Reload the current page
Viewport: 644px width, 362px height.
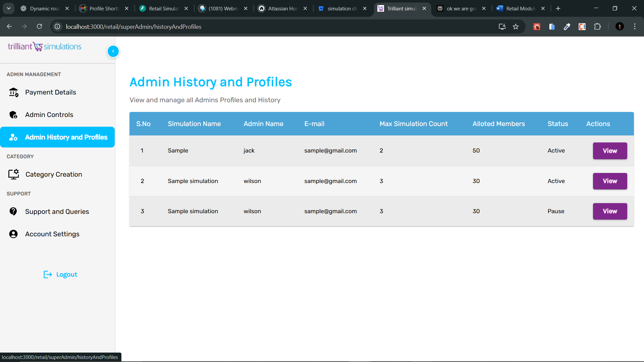[x=39, y=26]
